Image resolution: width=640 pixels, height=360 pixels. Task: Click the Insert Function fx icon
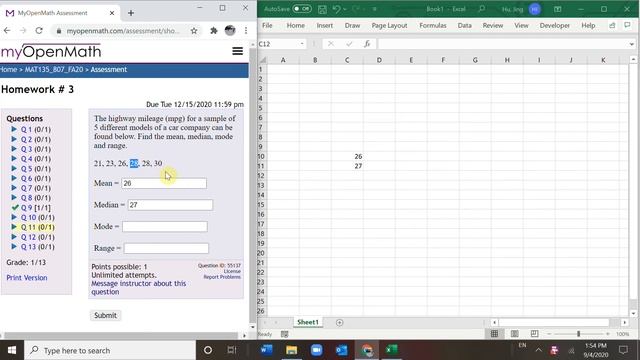tap(367, 44)
